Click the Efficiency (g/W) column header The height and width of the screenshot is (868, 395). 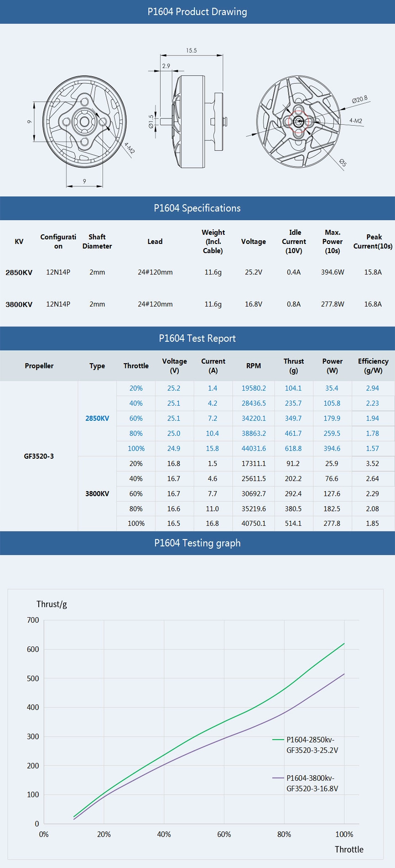[374, 366]
